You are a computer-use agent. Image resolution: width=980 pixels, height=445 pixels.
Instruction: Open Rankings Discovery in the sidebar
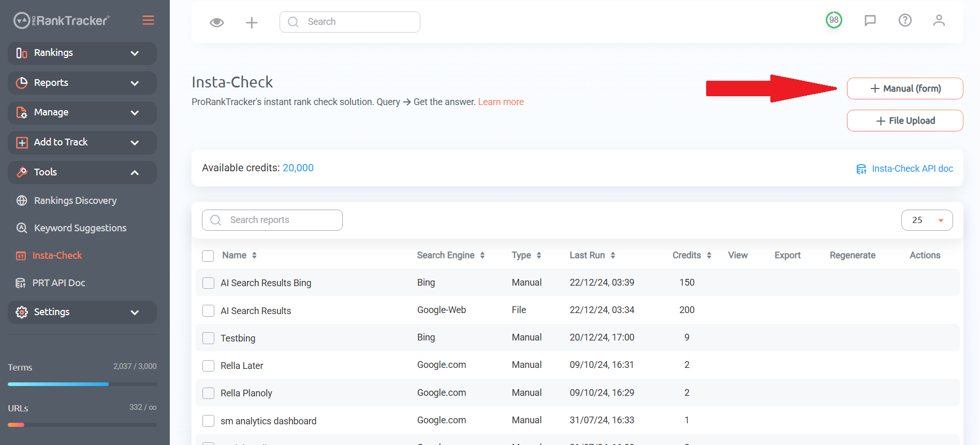point(75,201)
